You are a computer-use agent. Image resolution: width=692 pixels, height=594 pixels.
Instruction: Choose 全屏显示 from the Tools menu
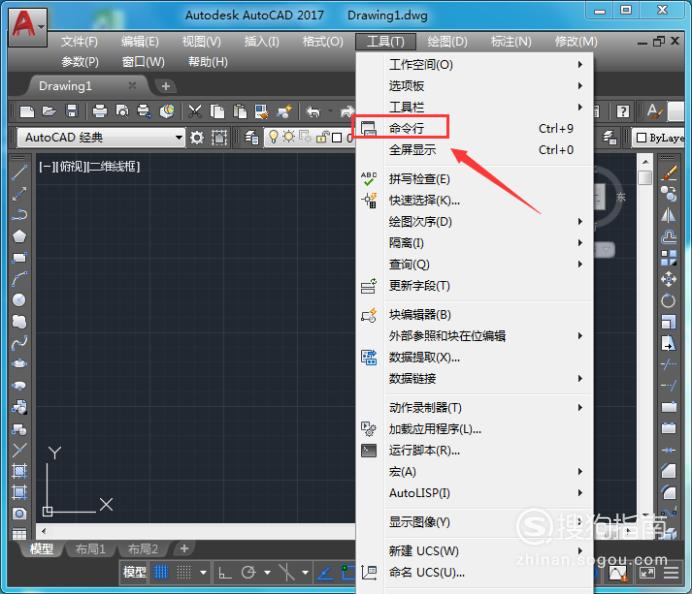tap(475, 150)
